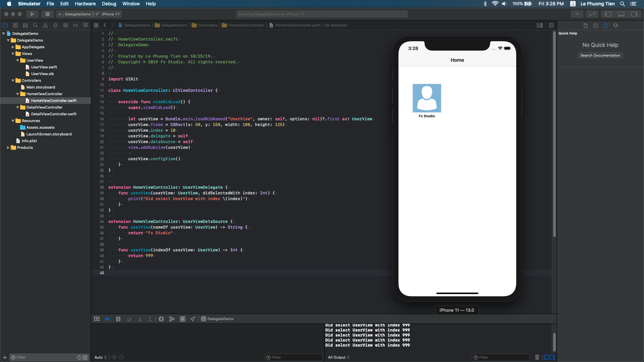Toggle breakpoints in the debug bar
The image size is (644, 362).
point(107,319)
